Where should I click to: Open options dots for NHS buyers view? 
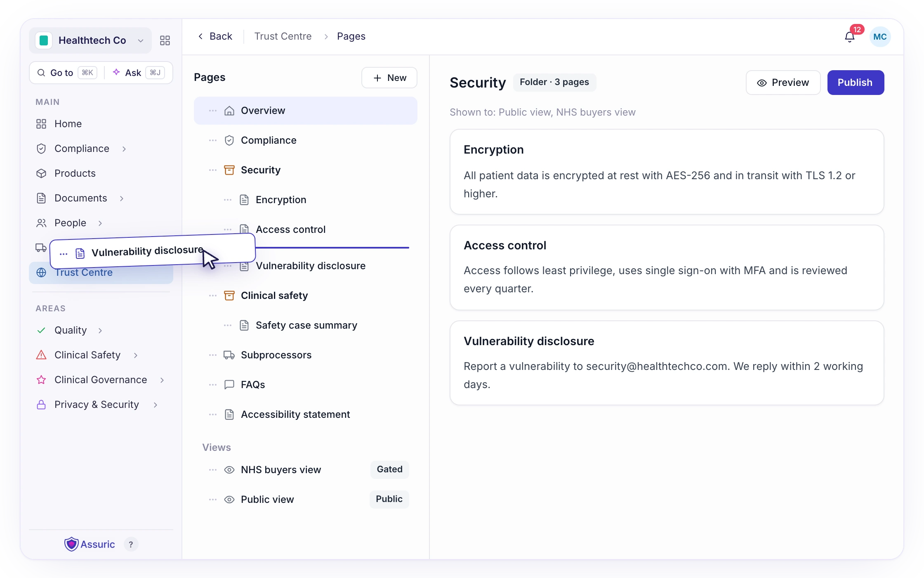coord(213,470)
